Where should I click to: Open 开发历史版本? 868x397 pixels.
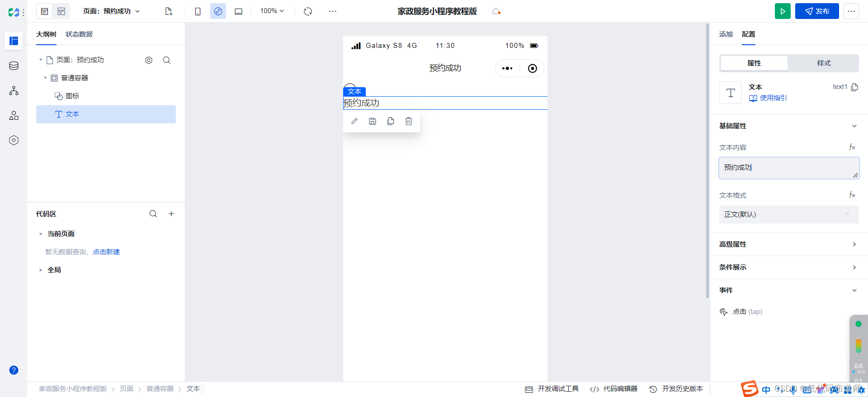[x=676, y=389]
